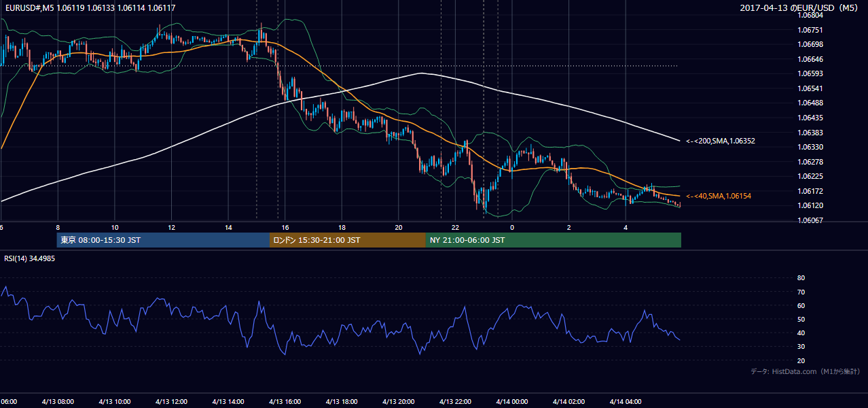Viewport: 868px width, 408px height.
Task: Click hour marker 22 under the price chart
Action: point(455,228)
